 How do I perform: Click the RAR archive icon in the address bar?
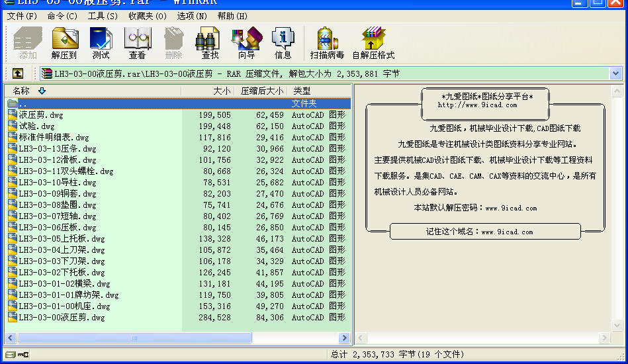47,73
